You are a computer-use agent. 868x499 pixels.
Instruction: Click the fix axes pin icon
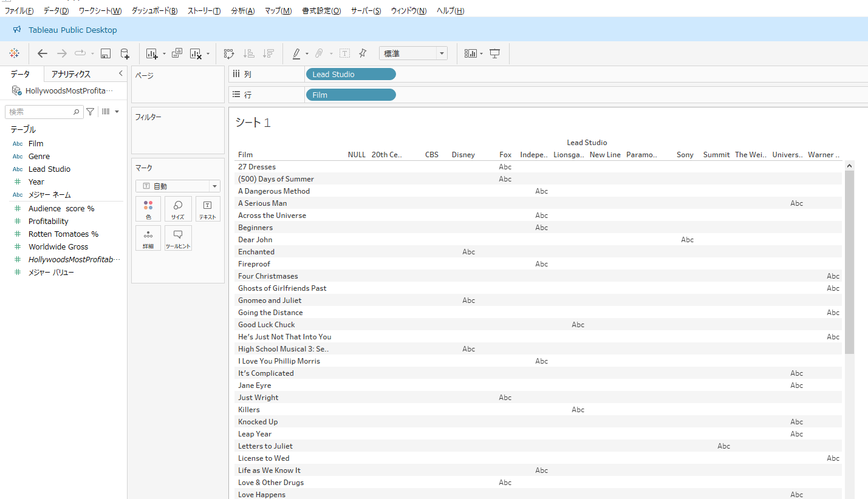(363, 53)
